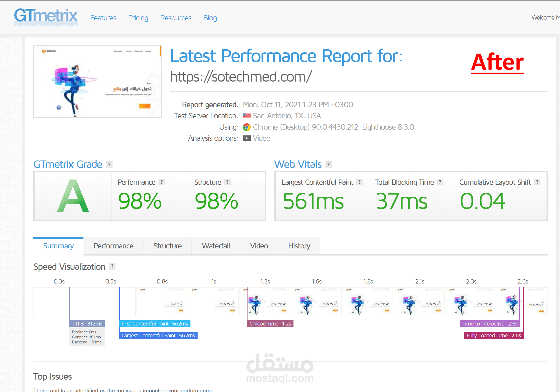Click the Connect: 161ms detail
This screenshot has width=560, height=392.
coord(86,337)
